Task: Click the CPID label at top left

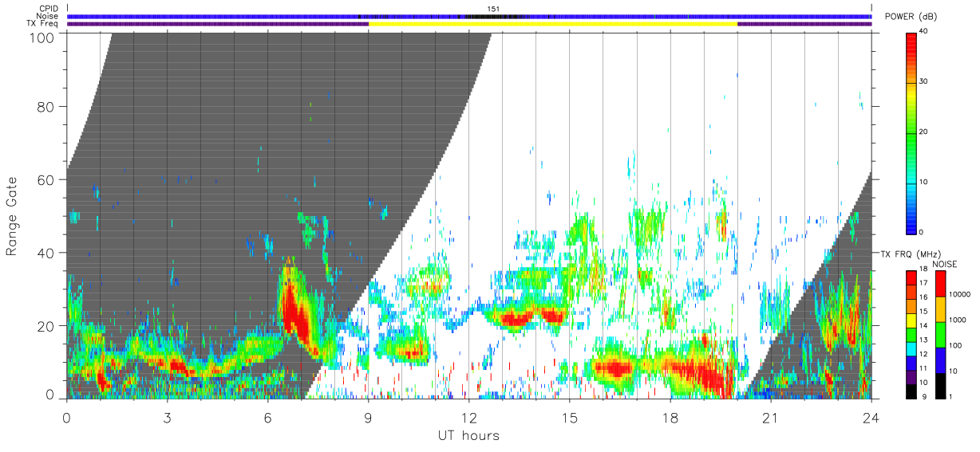Action: pyautogui.click(x=47, y=9)
